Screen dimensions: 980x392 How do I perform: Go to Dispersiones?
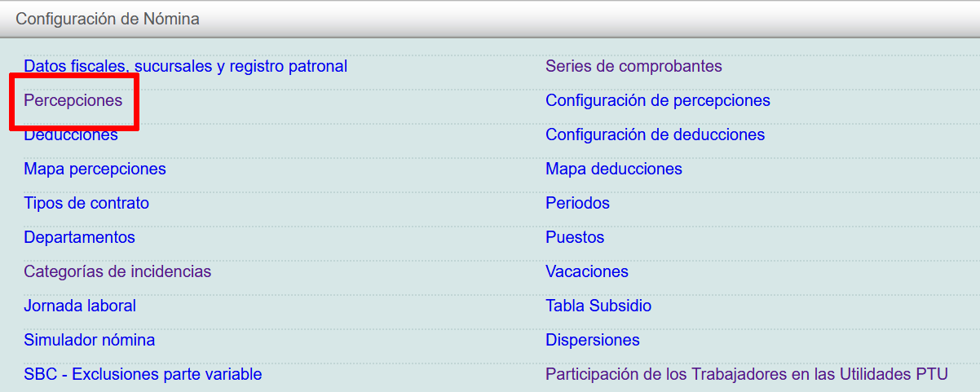pyautogui.click(x=592, y=340)
